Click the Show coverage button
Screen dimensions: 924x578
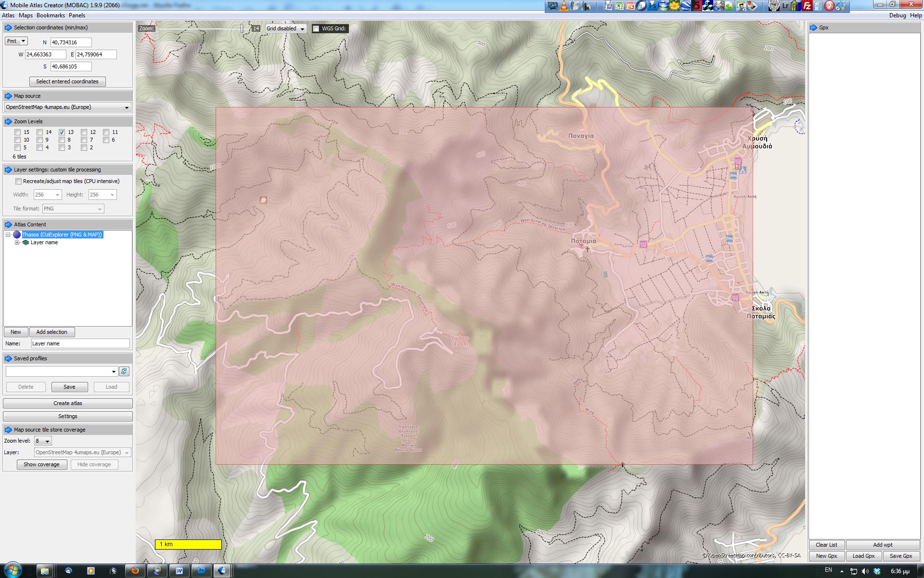[42, 465]
